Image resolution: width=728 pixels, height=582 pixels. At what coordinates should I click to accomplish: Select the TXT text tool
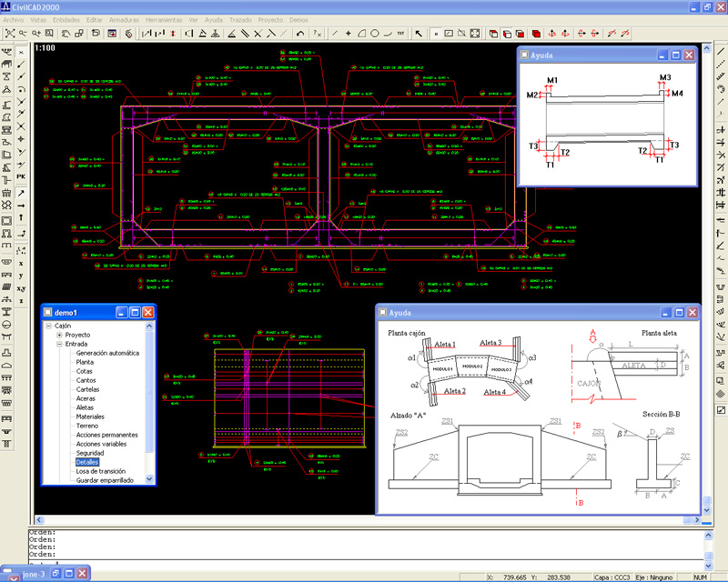(400, 34)
